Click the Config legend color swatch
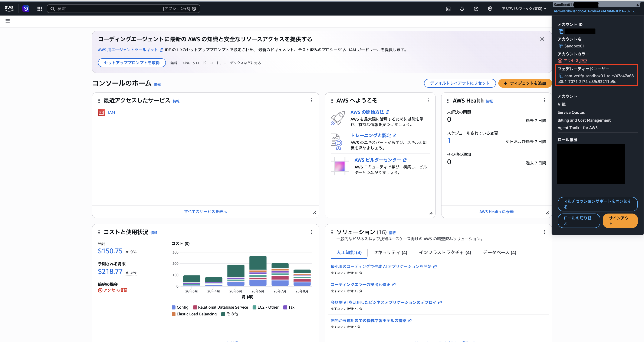Image resolution: width=644 pixels, height=342 pixels. coord(174,308)
